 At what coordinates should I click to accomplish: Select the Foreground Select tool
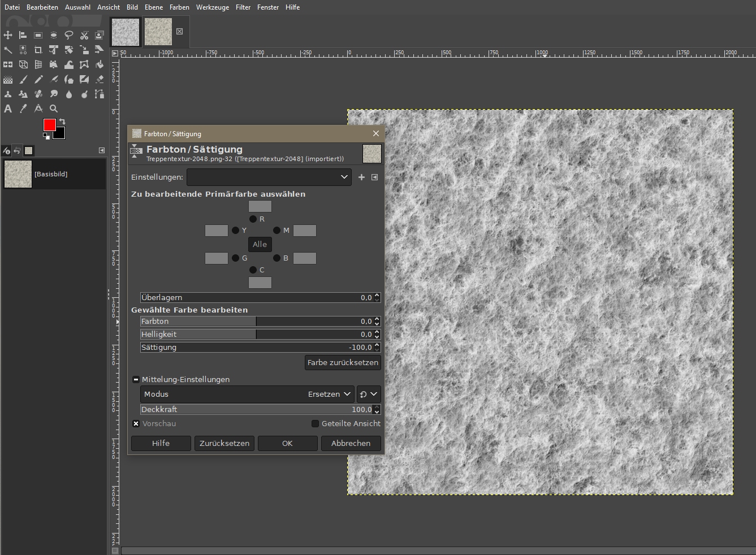100,35
